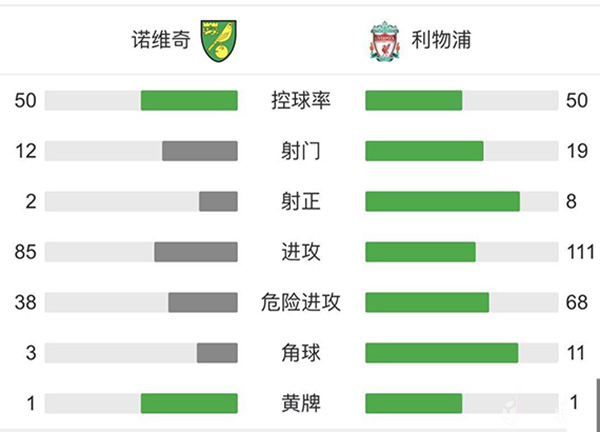Click Norwich's green 控球率 bar
Viewport: 600px width, 432px height.
189,101
